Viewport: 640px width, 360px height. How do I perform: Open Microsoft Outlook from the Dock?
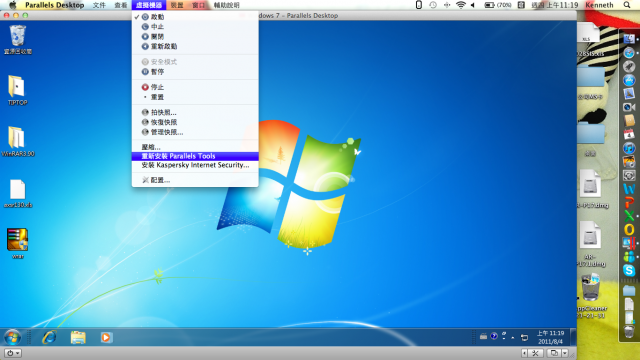[629, 229]
